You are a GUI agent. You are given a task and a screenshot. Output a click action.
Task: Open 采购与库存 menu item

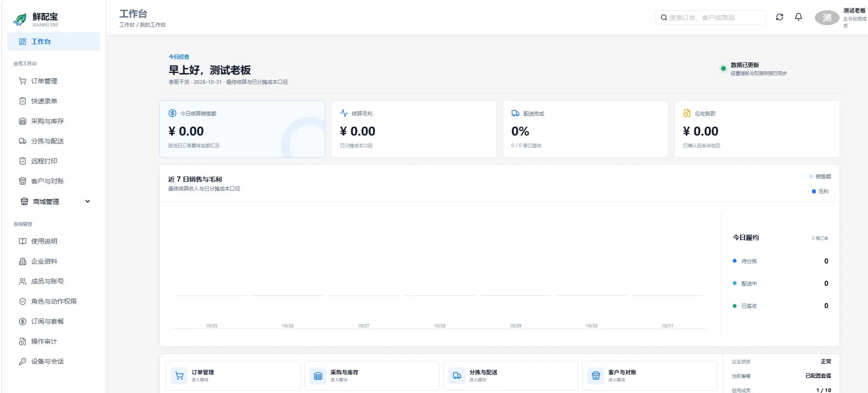click(x=54, y=121)
